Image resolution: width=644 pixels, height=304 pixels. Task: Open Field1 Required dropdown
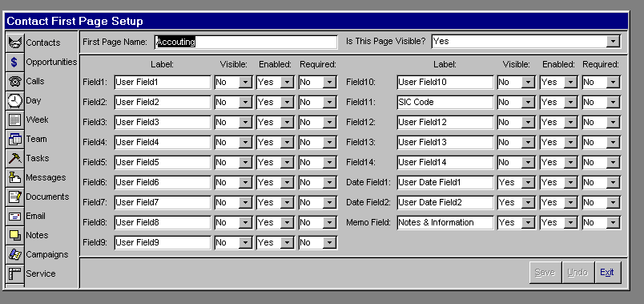(x=329, y=83)
